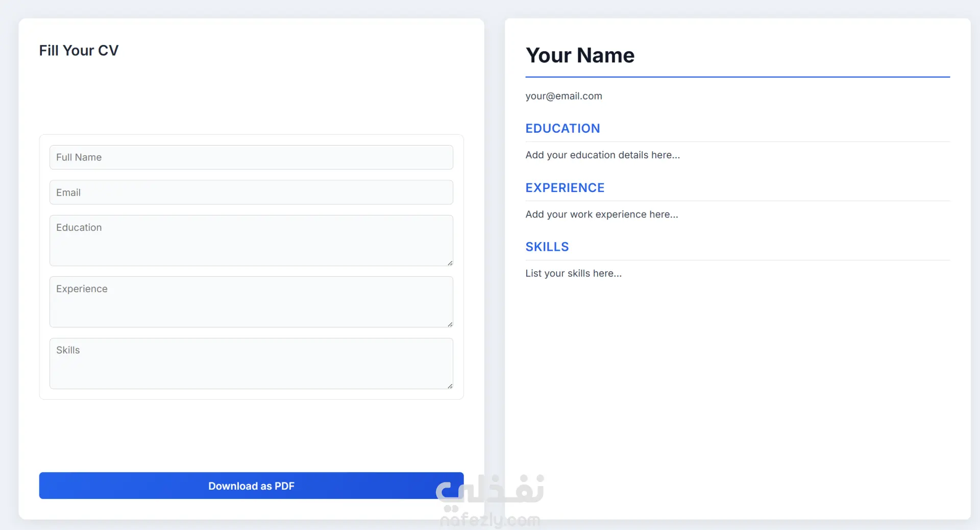
Task: Click the Arabic Nafezly watermark logo
Action: pyautogui.click(x=490, y=491)
